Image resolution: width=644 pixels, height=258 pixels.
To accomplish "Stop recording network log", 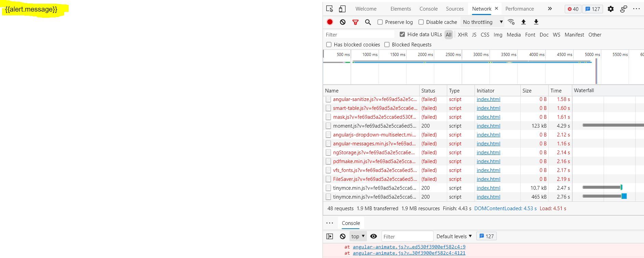I will tap(330, 22).
